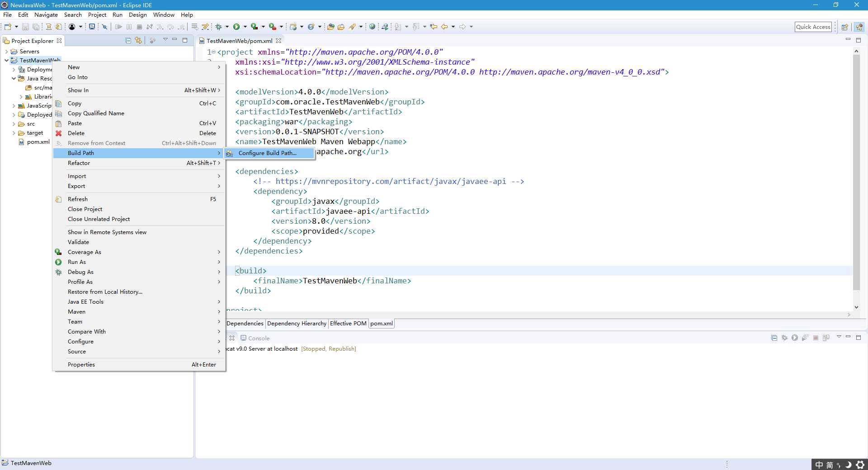Open dropdown arrow next to Run button
Screen dimensions: 868x470
[245, 27]
